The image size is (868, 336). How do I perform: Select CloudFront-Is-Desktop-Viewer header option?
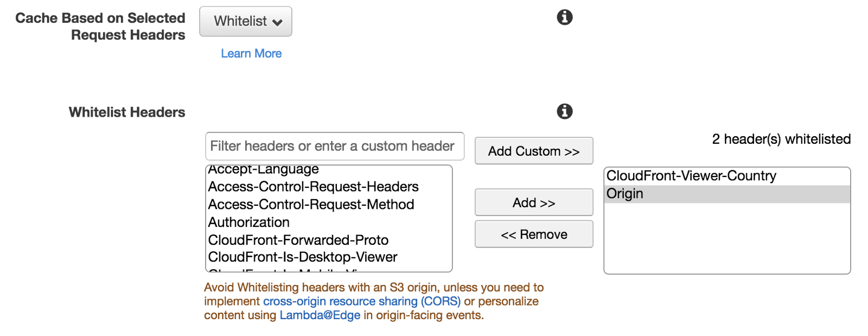point(303,257)
